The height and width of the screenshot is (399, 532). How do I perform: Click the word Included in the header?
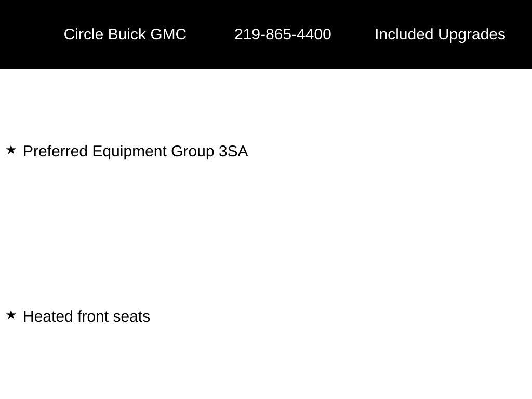[404, 34]
